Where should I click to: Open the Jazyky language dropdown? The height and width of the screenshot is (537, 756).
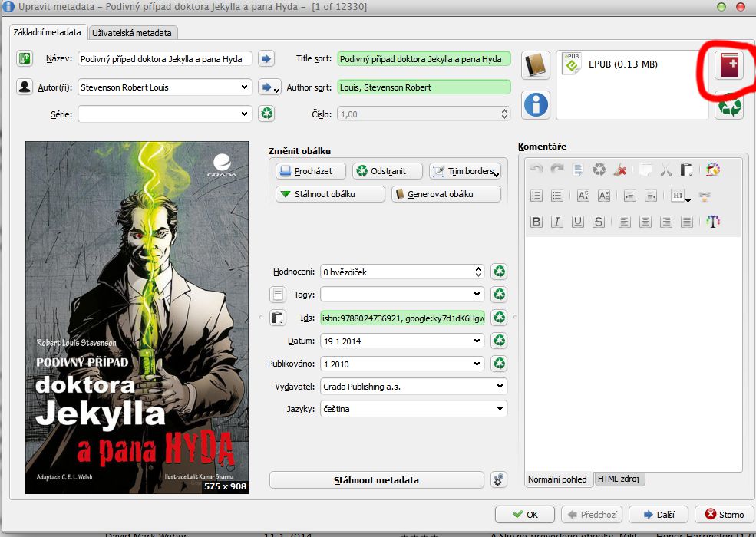[500, 409]
